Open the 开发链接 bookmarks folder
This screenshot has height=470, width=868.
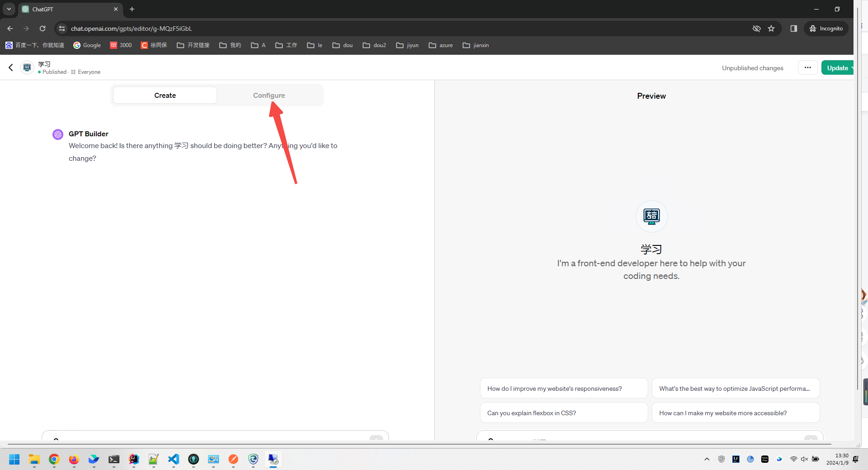193,45
